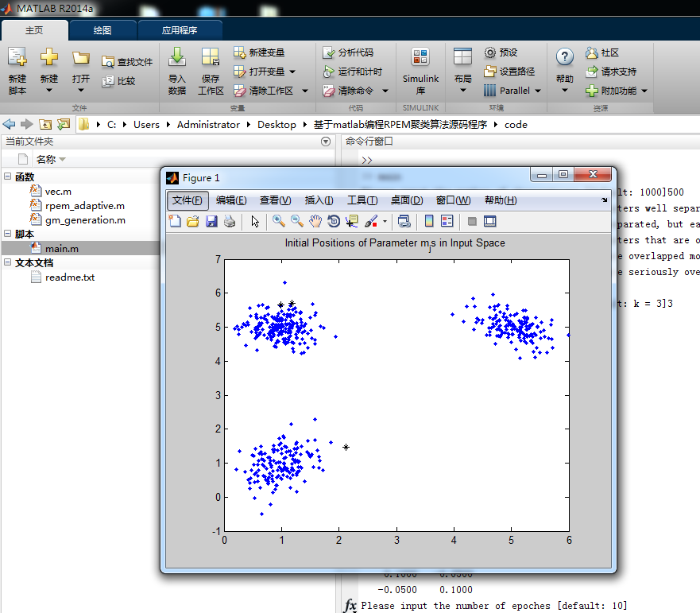
Task: Open the 打开 folder icon
Action: [x=81, y=57]
